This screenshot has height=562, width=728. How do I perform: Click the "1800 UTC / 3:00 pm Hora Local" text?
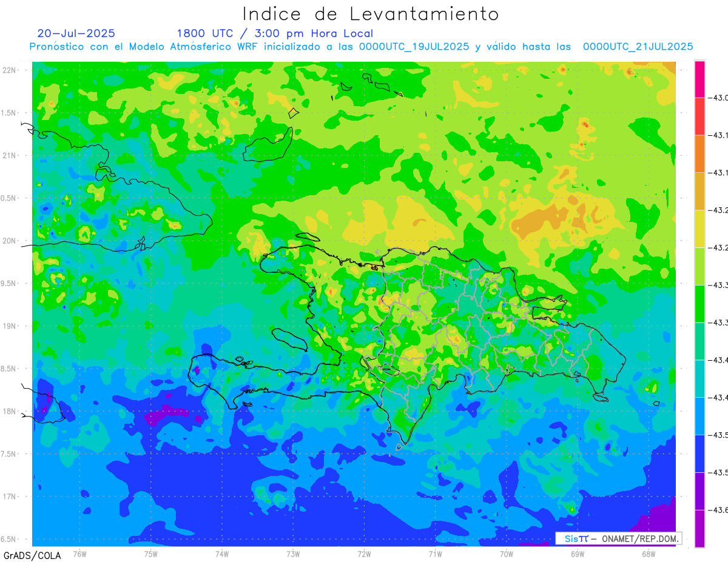pyautogui.click(x=275, y=33)
